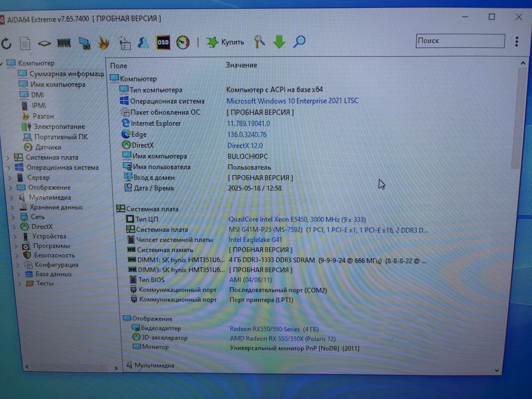Click the tree pane scroll-right arrow
Screen dimensions: 532x399
116,368
